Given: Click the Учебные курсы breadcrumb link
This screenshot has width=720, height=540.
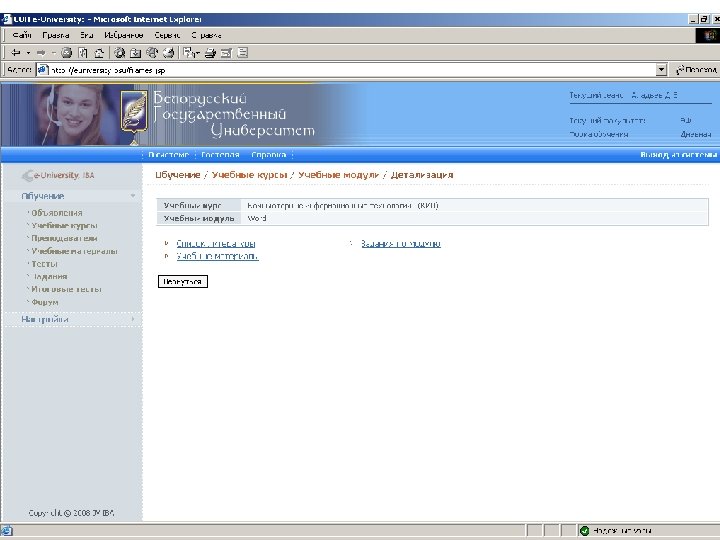Looking at the screenshot, I should point(249,175).
